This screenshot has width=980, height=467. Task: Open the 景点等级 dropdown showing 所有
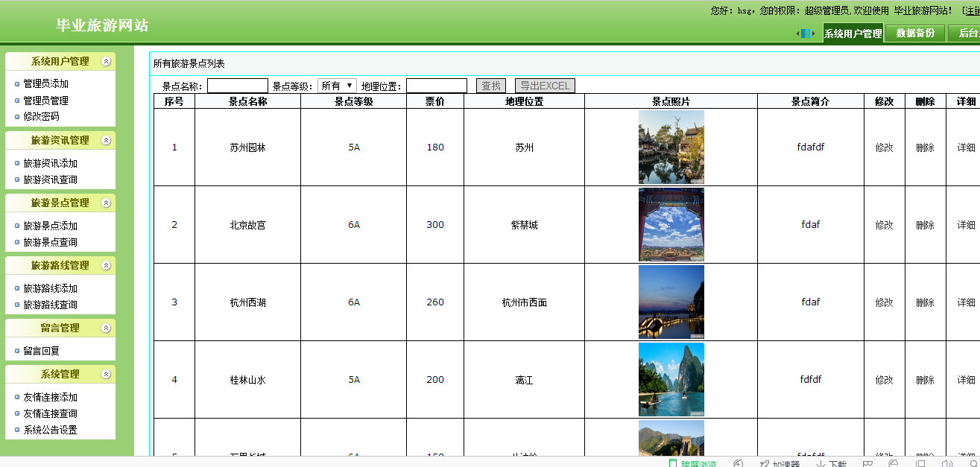click(x=337, y=86)
